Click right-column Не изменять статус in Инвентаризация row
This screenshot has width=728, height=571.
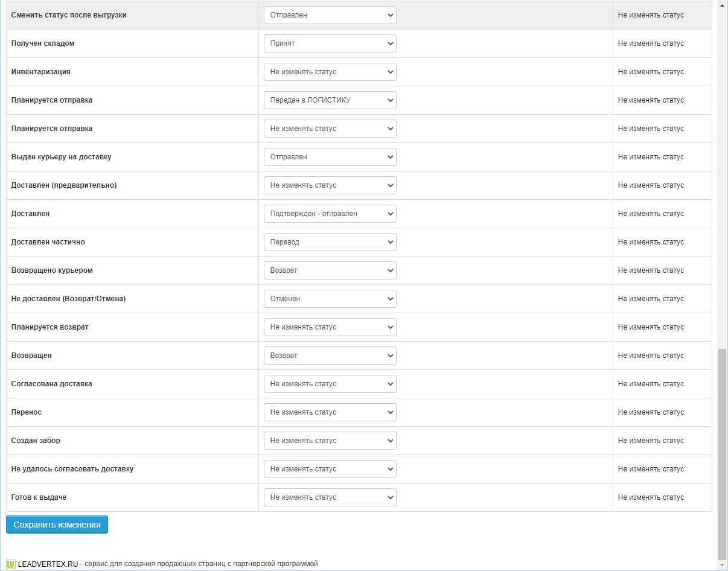pos(651,72)
